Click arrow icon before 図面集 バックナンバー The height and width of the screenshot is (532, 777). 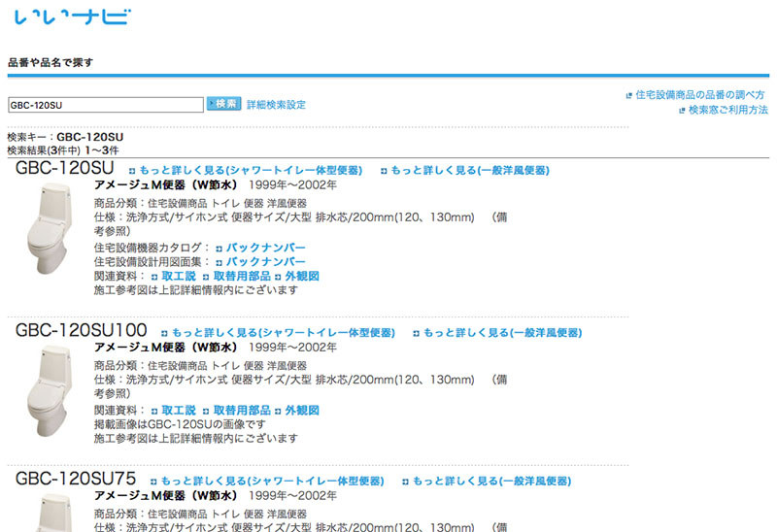click(219, 262)
